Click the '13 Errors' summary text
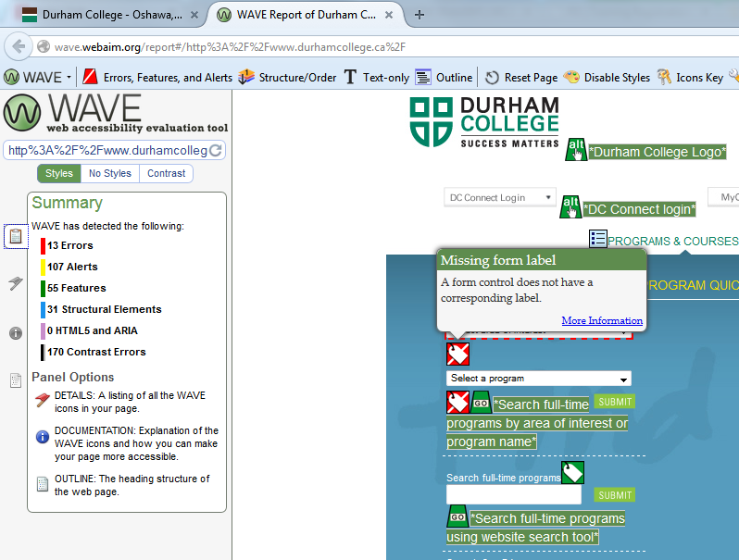Screen dimensions: 739x560 click(69, 246)
